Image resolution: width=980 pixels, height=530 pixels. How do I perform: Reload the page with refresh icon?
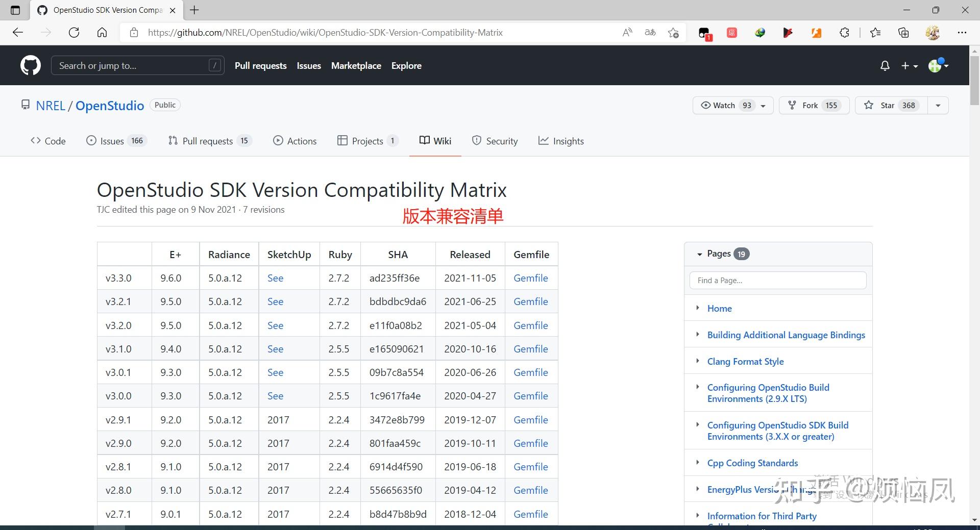click(x=74, y=33)
